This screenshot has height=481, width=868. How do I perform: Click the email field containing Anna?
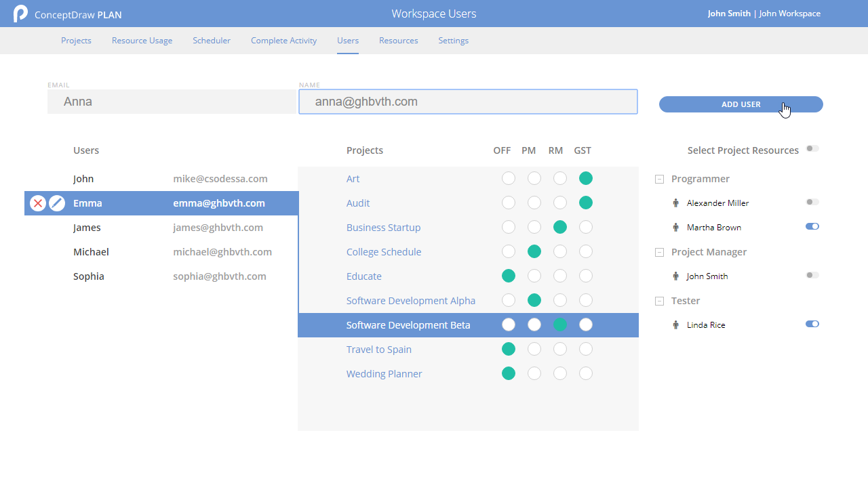point(172,102)
